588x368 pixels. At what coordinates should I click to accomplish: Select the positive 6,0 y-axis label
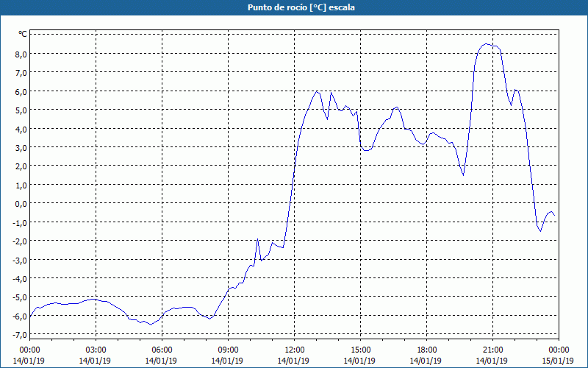click(21, 91)
